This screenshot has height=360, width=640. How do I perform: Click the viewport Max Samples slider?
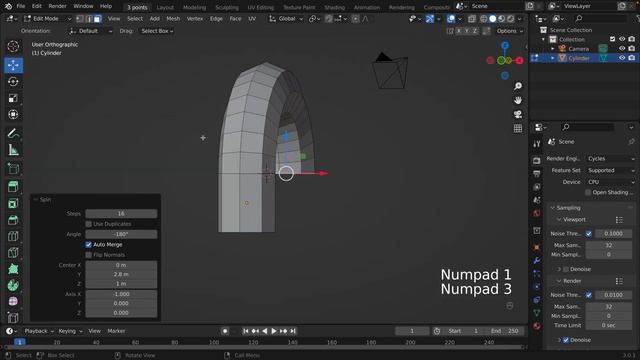pyautogui.click(x=609, y=245)
